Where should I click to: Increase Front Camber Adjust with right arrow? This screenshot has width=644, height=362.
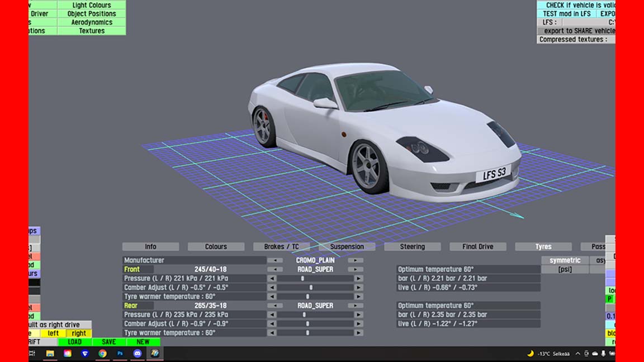coord(358,287)
